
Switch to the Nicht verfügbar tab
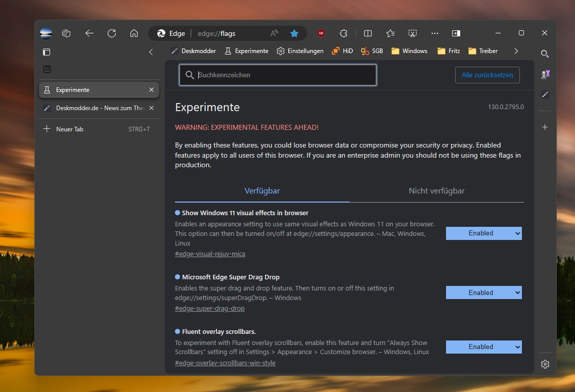436,191
